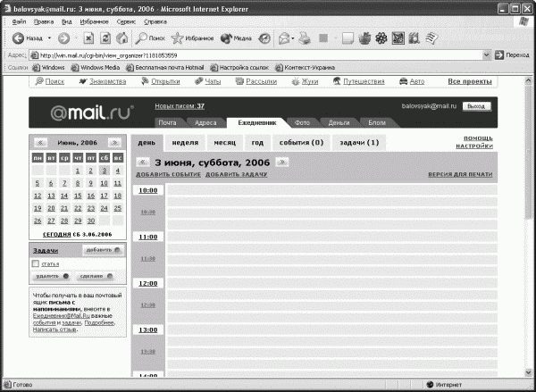This screenshot has height=392, width=536.
Task: Open the Media toolbar button
Action: [x=236, y=38]
